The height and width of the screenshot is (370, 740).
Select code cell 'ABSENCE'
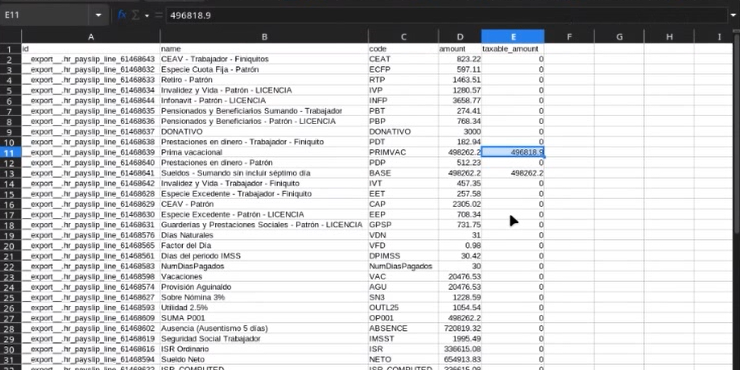tap(403, 328)
